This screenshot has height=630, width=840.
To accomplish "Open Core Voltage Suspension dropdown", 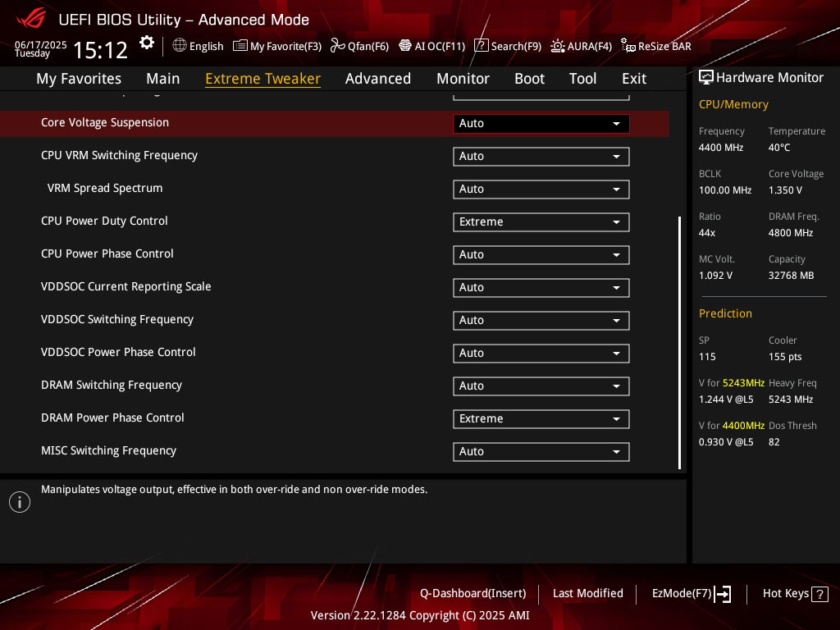I will 541,124.
